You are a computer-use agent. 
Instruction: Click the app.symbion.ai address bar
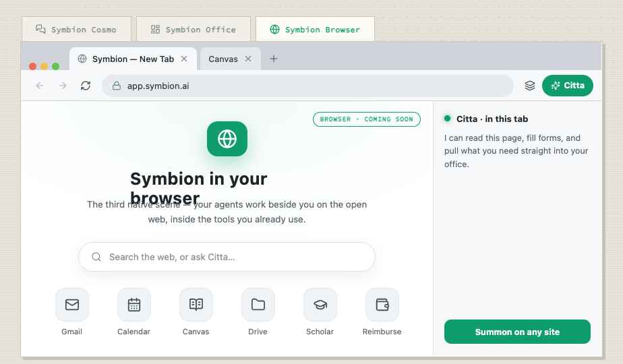307,86
